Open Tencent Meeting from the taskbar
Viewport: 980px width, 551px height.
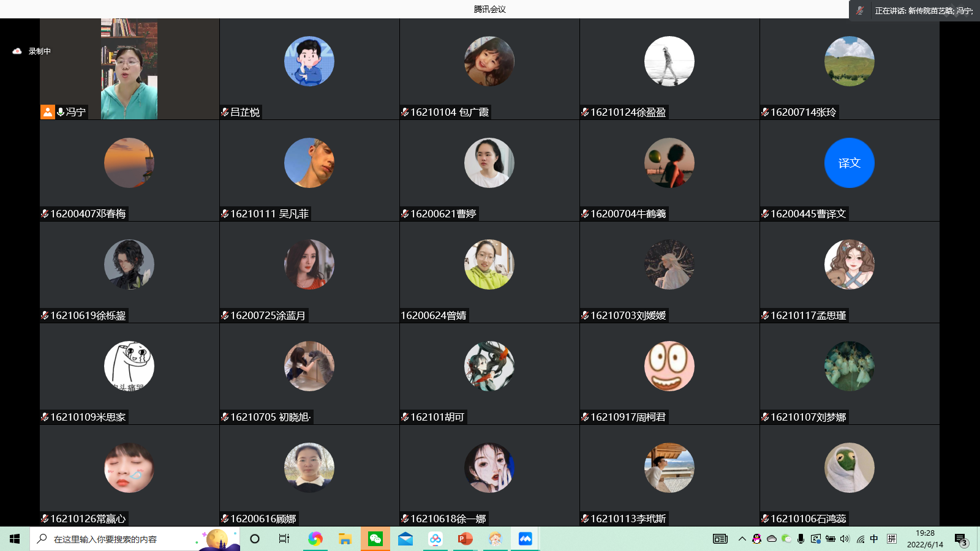525,539
